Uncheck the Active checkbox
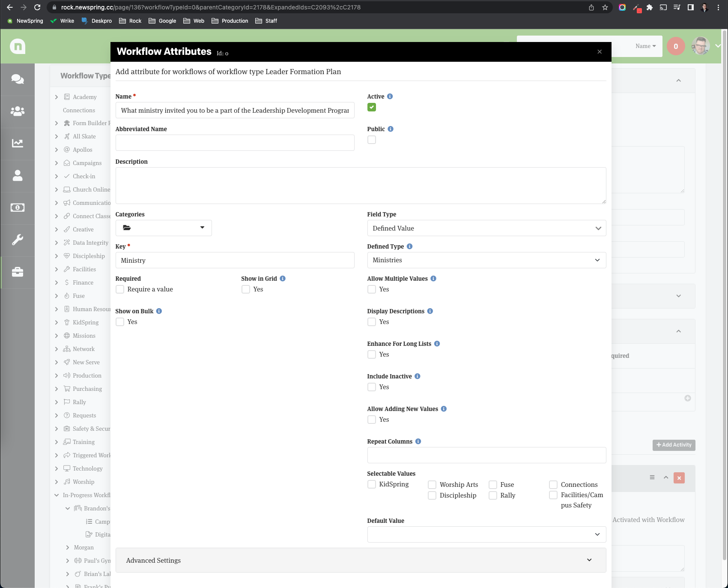728x588 pixels. coord(372,107)
